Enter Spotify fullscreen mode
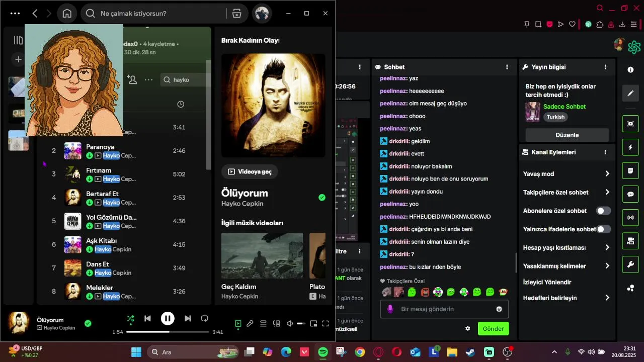644x362 pixels. pyautogui.click(x=326, y=324)
